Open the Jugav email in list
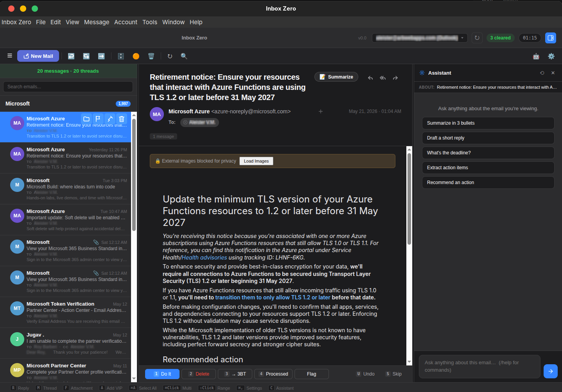Screen dimensions: 562x392 pyautogui.click(x=66, y=344)
